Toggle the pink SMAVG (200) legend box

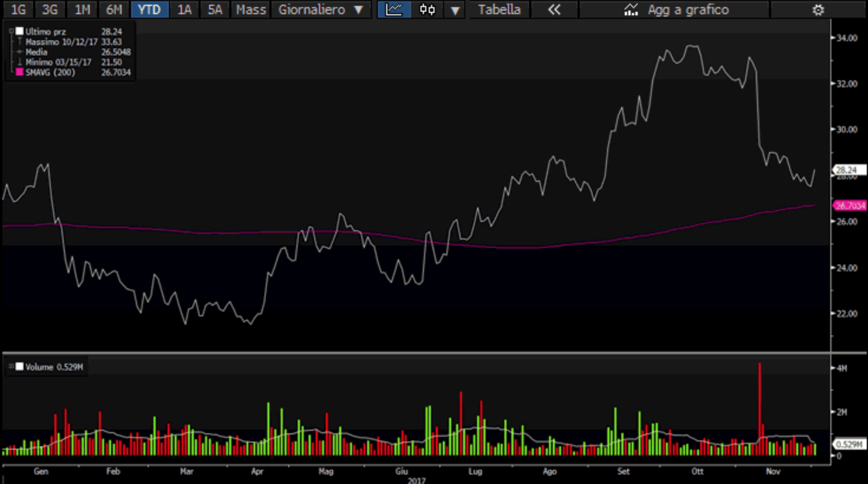pyautogui.click(x=19, y=72)
